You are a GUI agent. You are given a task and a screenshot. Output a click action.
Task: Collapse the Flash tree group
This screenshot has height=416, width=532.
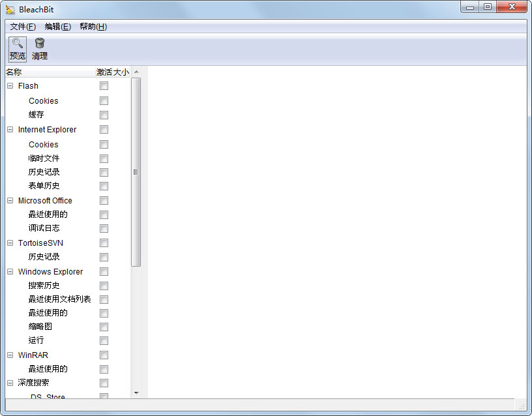pos(10,86)
